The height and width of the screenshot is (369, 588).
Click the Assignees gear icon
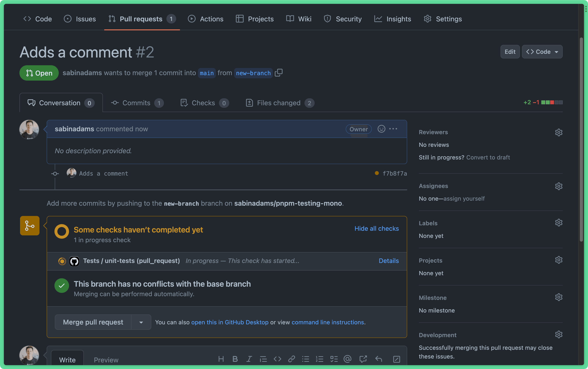(558, 186)
